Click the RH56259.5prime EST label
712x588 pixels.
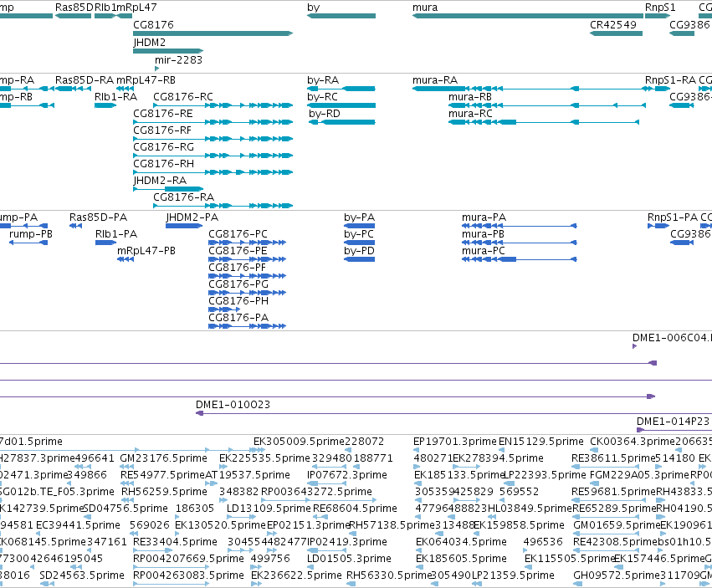(x=164, y=491)
